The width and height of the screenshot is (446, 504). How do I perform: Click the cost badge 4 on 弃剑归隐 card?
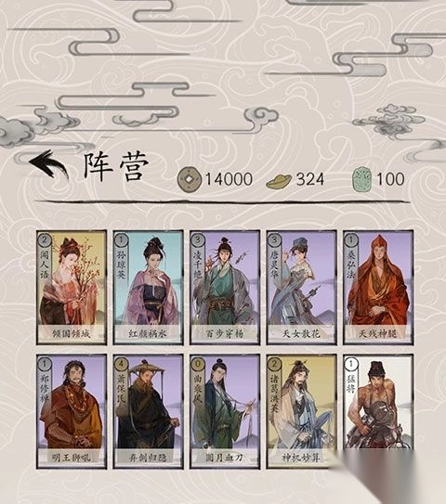[x=121, y=364]
